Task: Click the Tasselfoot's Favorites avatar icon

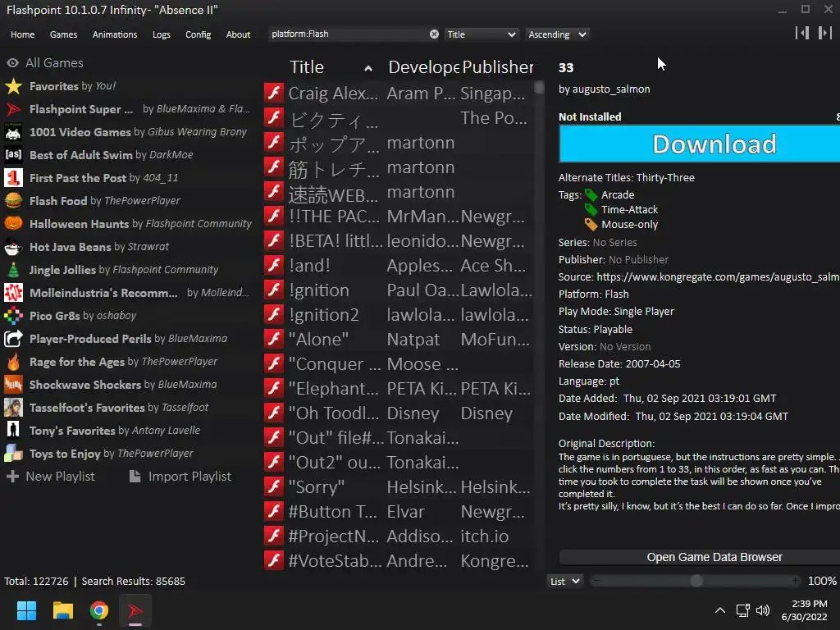Action: pos(13,408)
